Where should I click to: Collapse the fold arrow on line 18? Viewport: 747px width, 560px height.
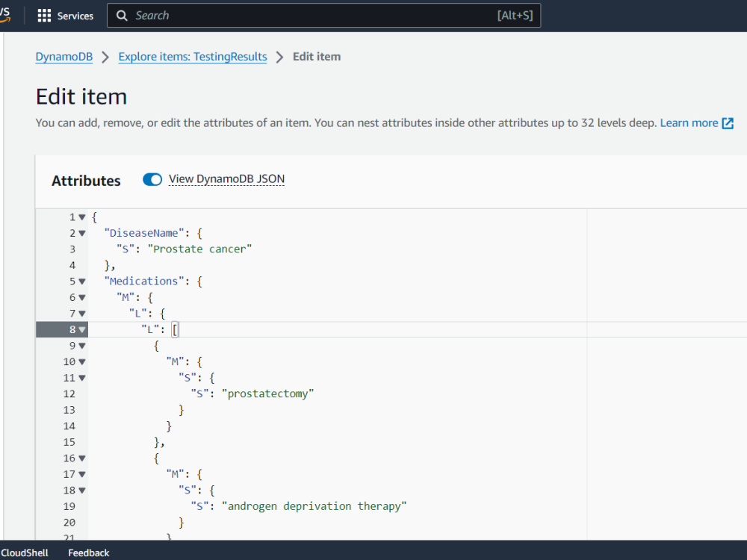(x=82, y=491)
